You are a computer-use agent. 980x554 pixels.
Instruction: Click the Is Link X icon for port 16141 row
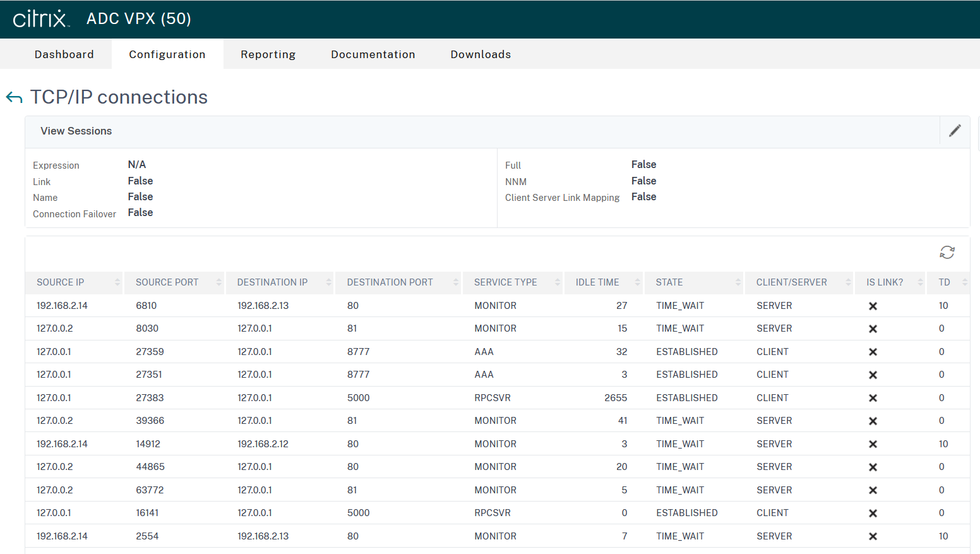pyautogui.click(x=873, y=513)
